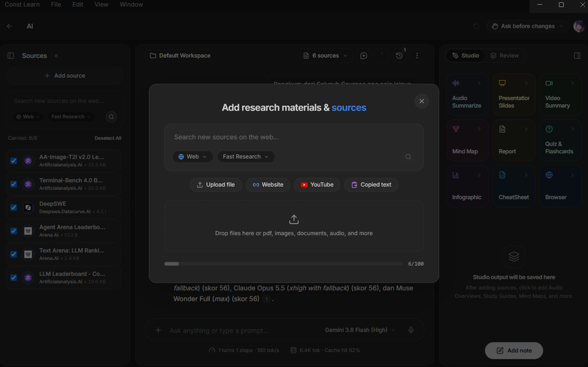Click Deselect All sources
This screenshot has height=367, width=588.
tap(108, 138)
